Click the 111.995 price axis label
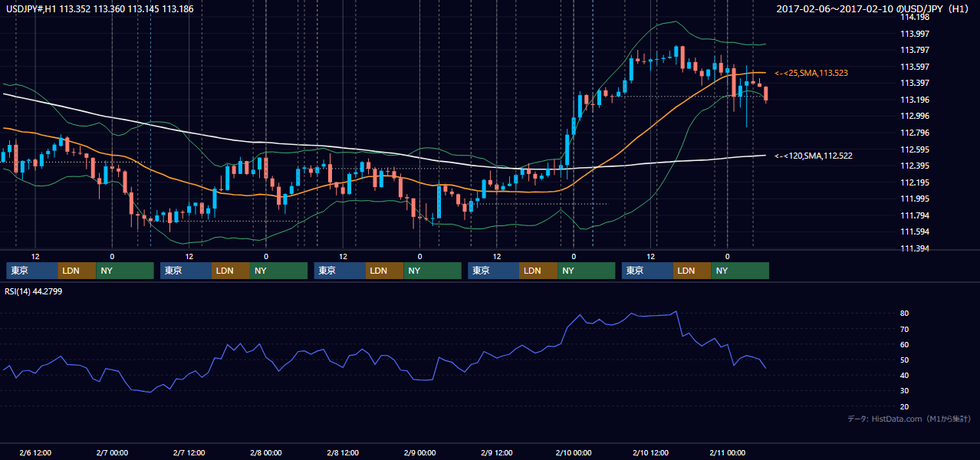The width and height of the screenshot is (980, 460). [915, 199]
